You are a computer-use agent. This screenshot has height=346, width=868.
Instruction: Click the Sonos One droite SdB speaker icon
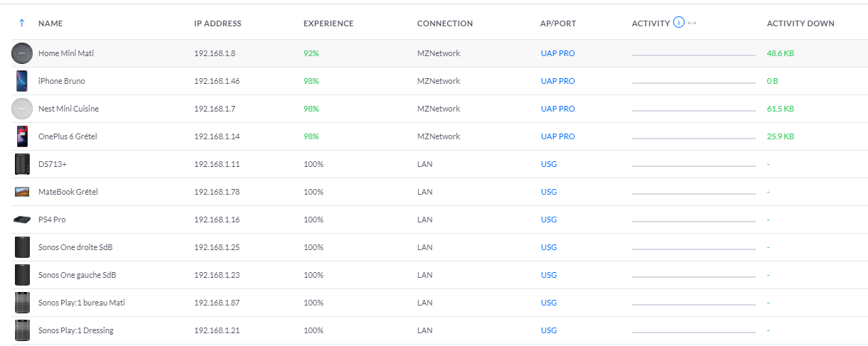(22, 247)
